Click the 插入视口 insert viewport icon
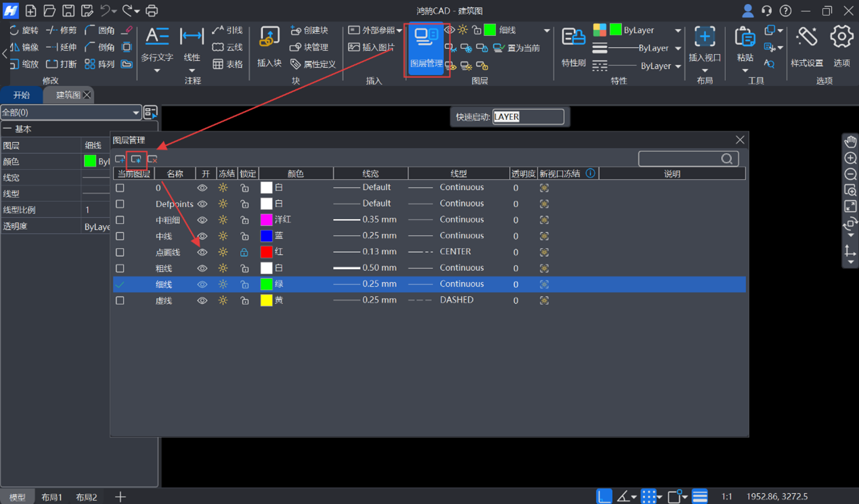This screenshot has width=859, height=504. 704,45
